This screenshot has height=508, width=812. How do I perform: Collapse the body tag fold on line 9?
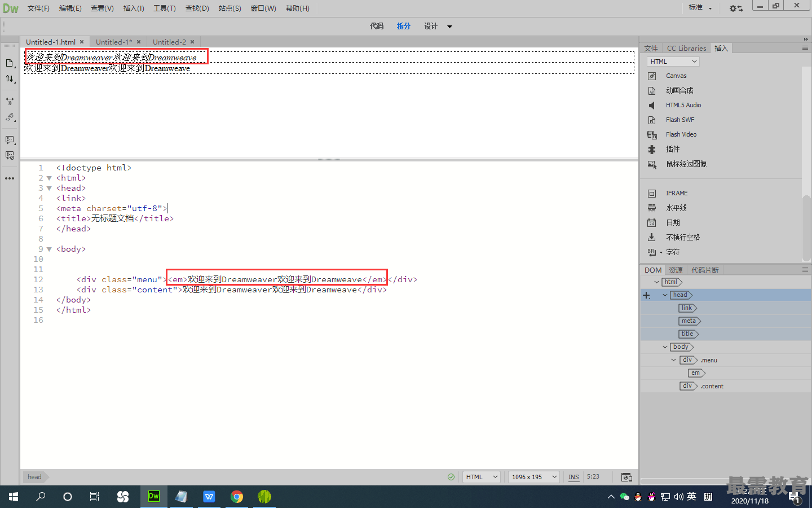coord(49,249)
